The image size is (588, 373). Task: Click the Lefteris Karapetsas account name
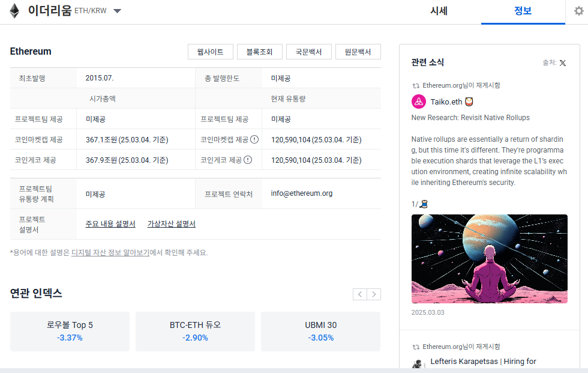pyautogui.click(x=483, y=362)
